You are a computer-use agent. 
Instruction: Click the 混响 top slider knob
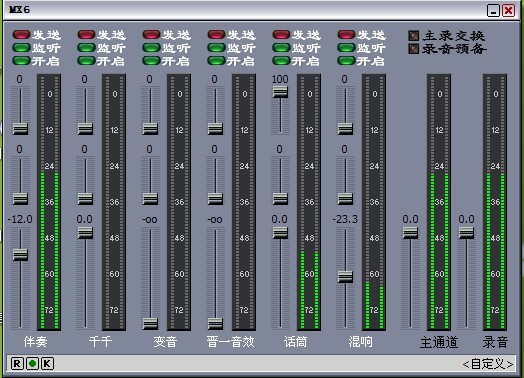(x=345, y=129)
